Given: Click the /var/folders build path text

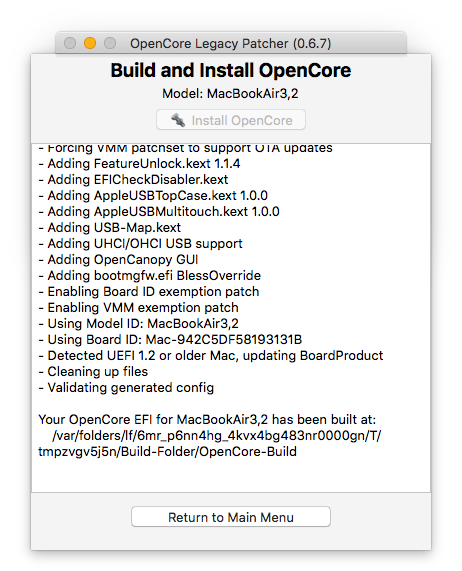Looking at the screenshot, I should 210,444.
